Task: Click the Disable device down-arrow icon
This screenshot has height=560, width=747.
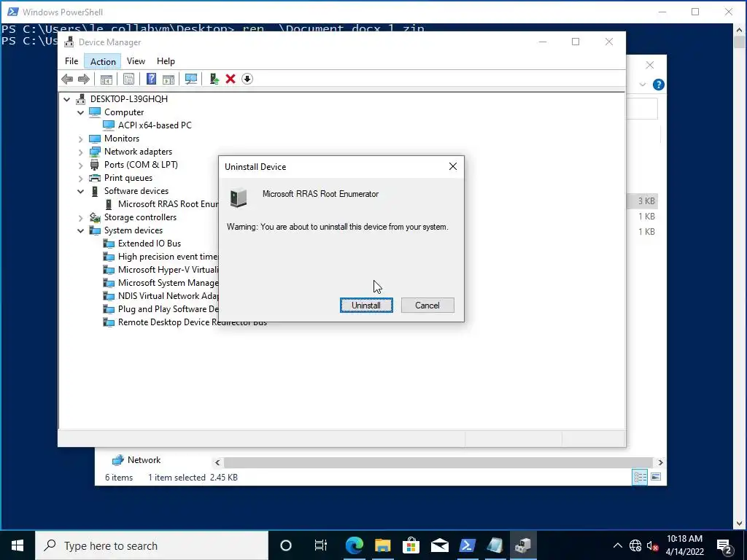Action: point(247,79)
